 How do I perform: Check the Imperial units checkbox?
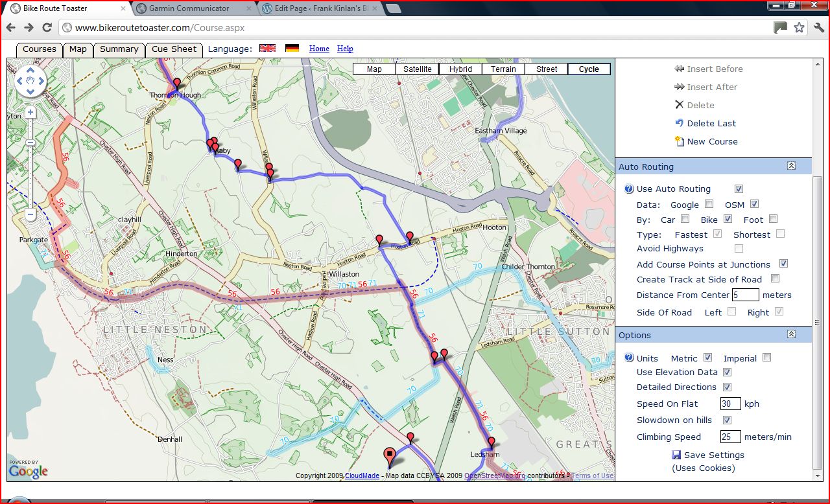(x=766, y=358)
